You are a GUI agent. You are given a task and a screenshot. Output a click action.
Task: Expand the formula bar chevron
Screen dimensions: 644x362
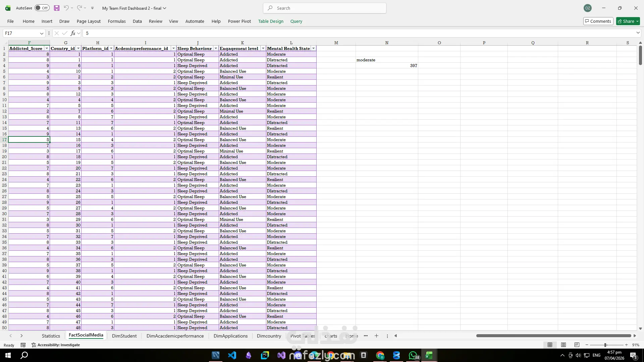coord(638,33)
